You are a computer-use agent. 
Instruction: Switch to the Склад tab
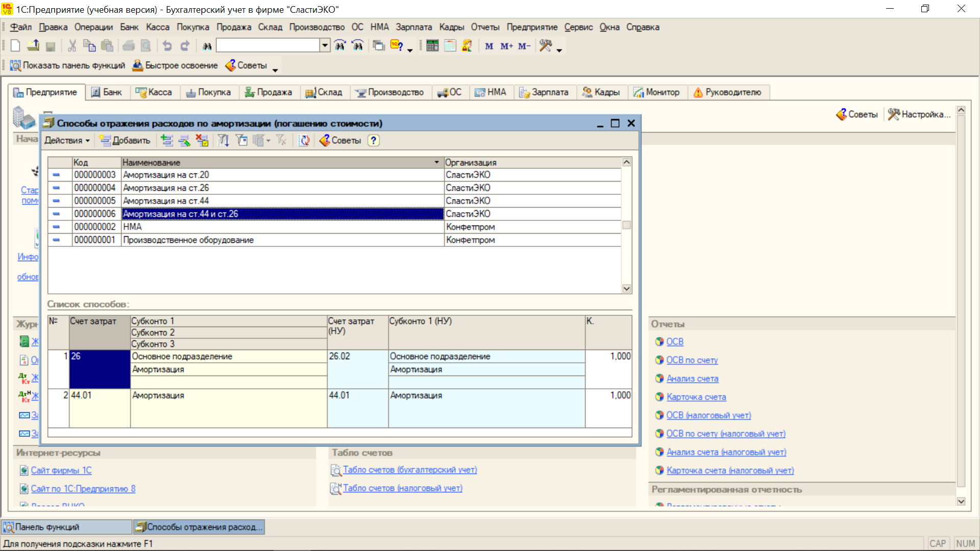[324, 92]
